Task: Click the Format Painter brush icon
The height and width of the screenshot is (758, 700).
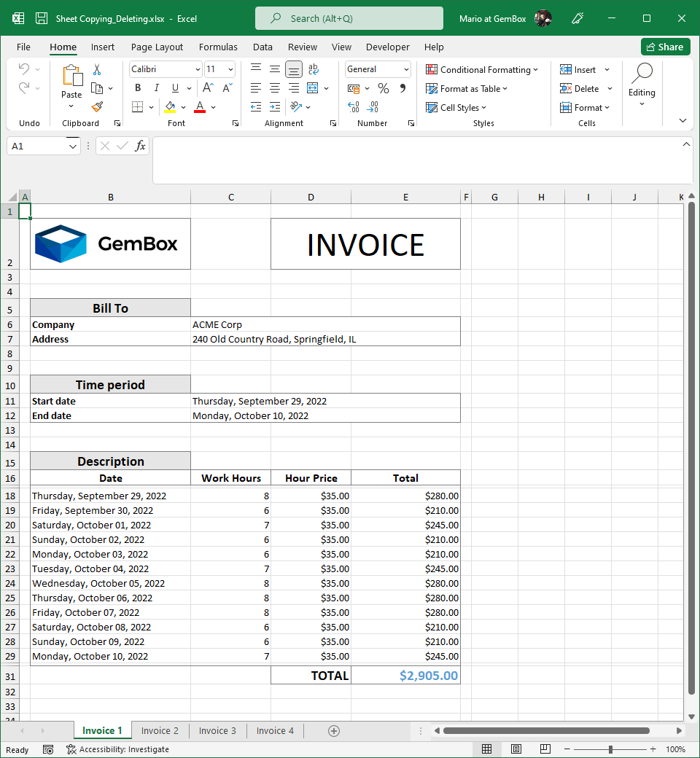Action: click(97, 106)
